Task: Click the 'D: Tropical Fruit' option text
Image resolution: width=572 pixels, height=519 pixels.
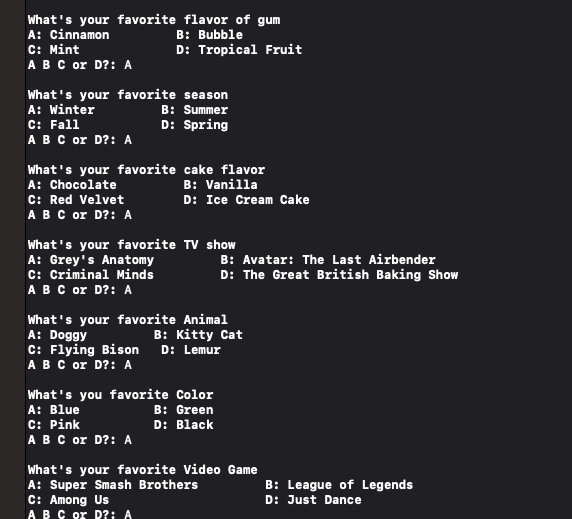Action: pyautogui.click(x=239, y=50)
